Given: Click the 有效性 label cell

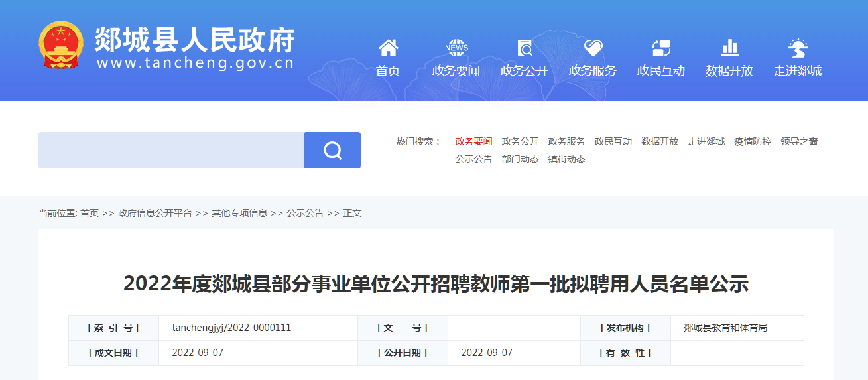Looking at the screenshot, I should [x=625, y=353].
